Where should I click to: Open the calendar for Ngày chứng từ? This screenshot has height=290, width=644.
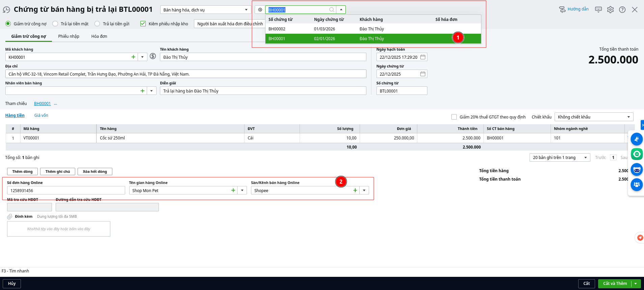pyautogui.click(x=423, y=74)
